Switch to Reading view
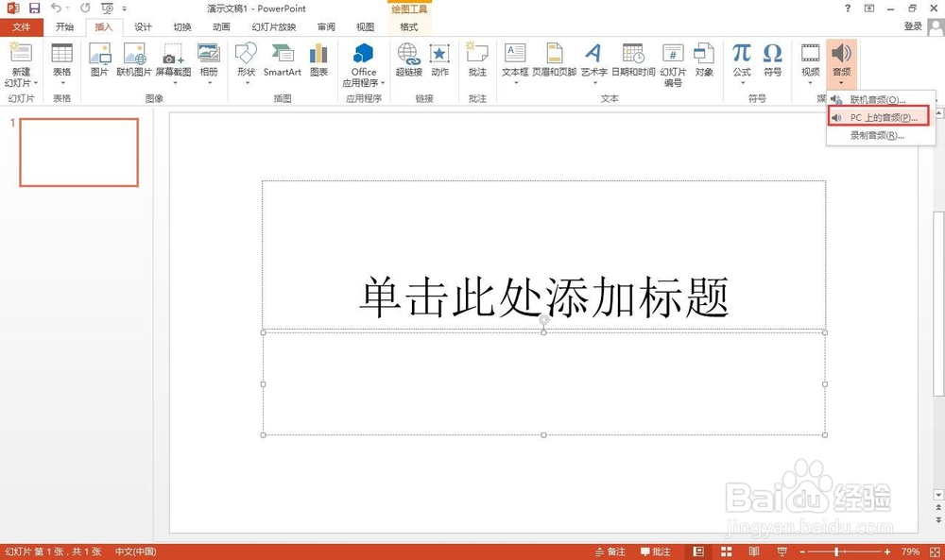This screenshot has height=560, width=945. (754, 552)
